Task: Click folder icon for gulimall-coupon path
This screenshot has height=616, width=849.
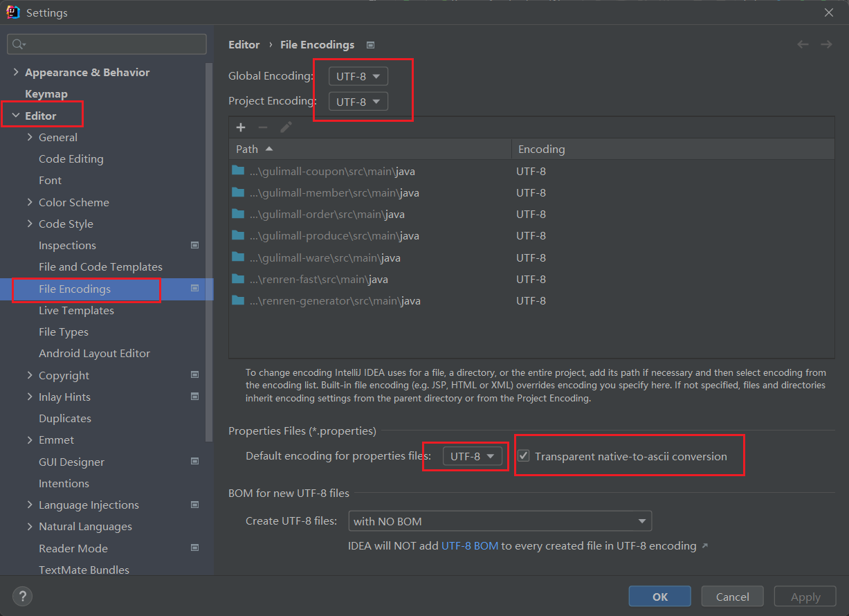Action: (239, 171)
